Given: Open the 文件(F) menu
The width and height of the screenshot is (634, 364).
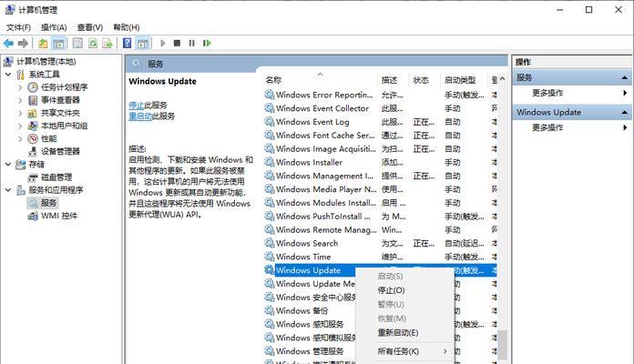Looking at the screenshot, I should [18, 27].
